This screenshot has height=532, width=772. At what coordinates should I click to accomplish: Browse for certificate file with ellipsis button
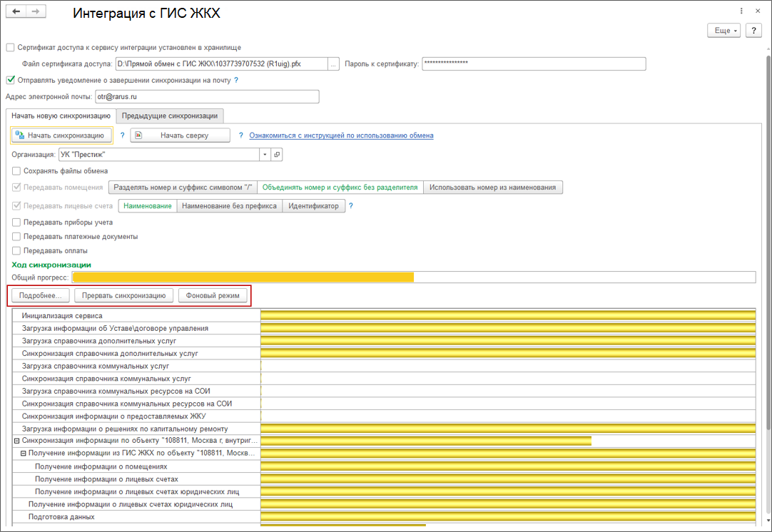(332, 64)
